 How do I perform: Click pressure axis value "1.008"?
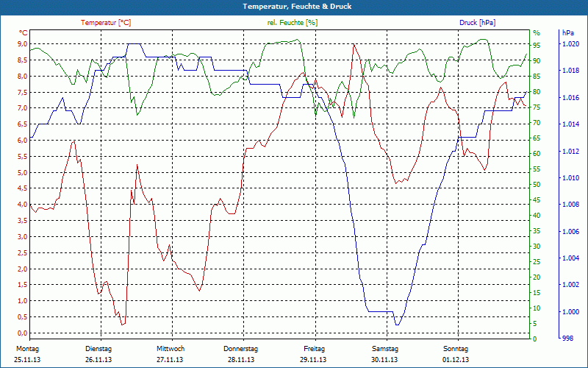pos(570,205)
